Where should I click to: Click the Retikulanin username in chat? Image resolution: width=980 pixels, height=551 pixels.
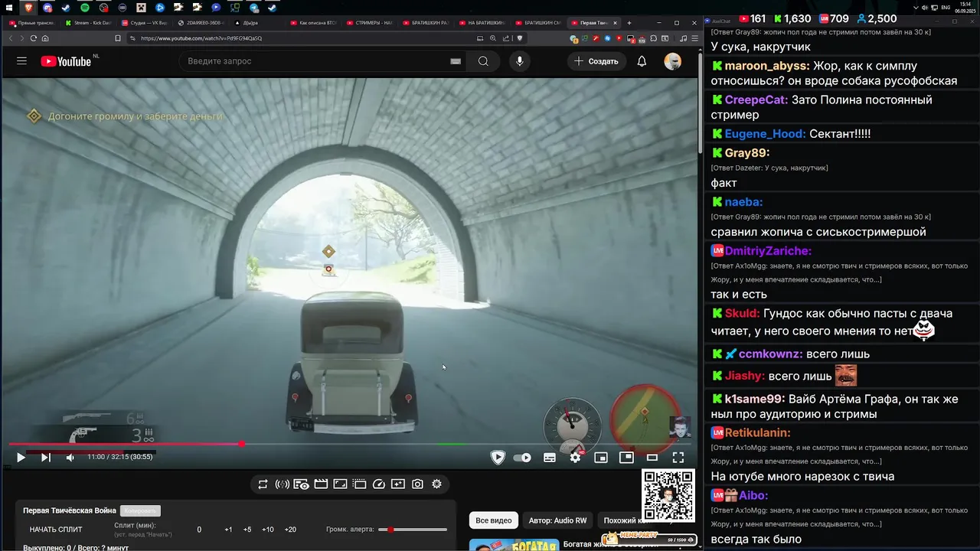point(757,432)
